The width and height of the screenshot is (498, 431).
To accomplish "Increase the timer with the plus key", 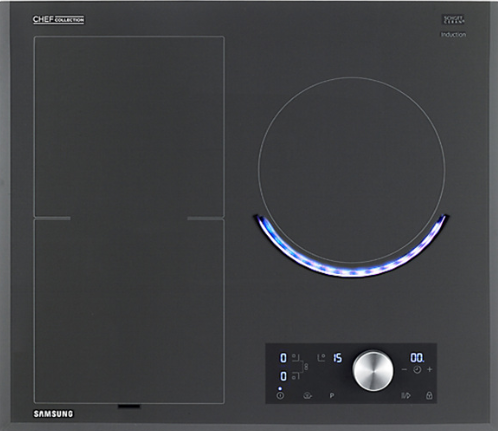I will 430,370.
